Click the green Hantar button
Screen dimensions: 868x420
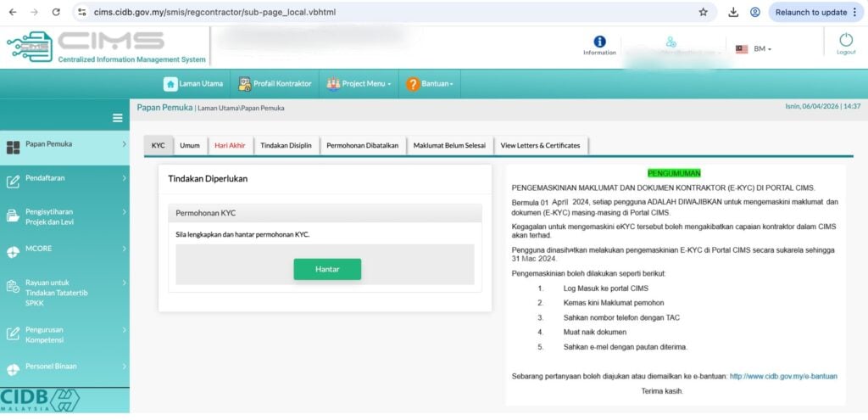coord(327,269)
